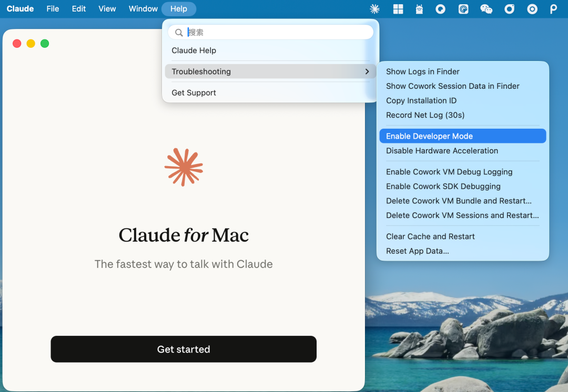The image size is (568, 392).
Task: Click the Claude starburst icon in menu bar
Action: (x=375, y=9)
